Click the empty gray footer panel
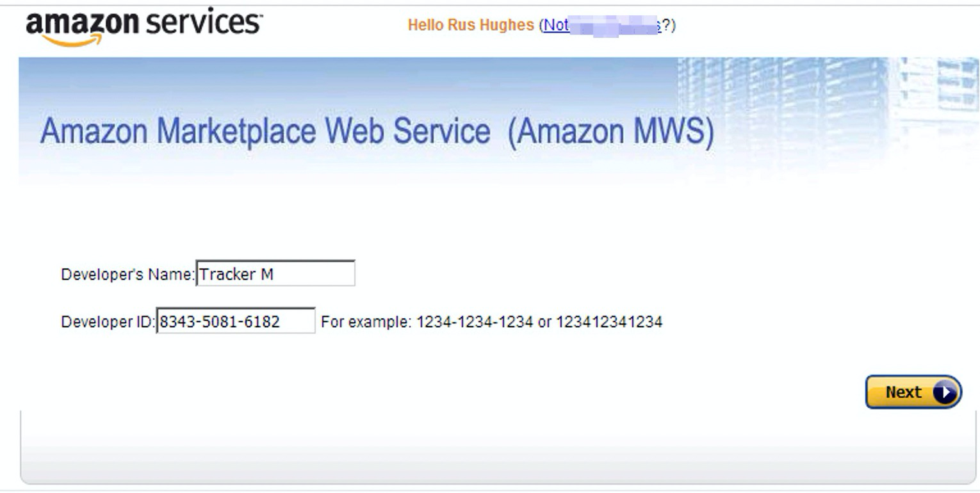This screenshot has height=493, width=980. [498, 448]
